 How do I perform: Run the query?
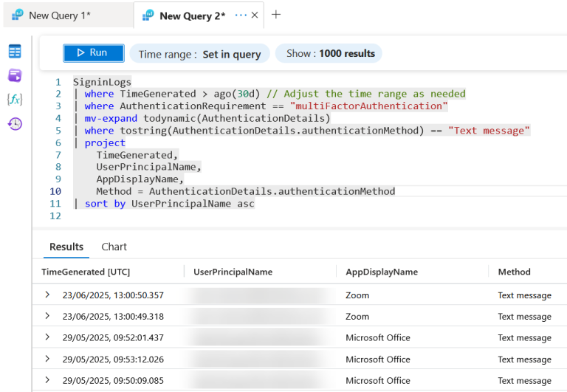(x=94, y=53)
